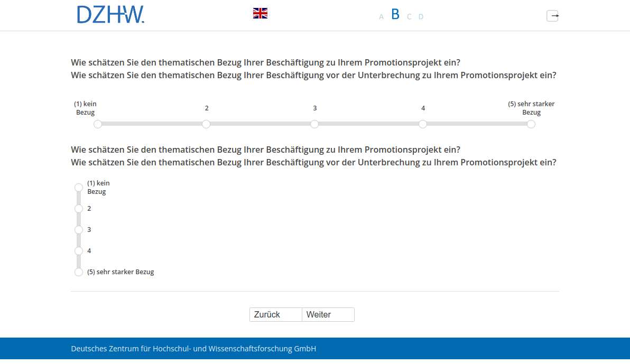
Task: Select smallest font size A
Action: pyautogui.click(x=381, y=17)
